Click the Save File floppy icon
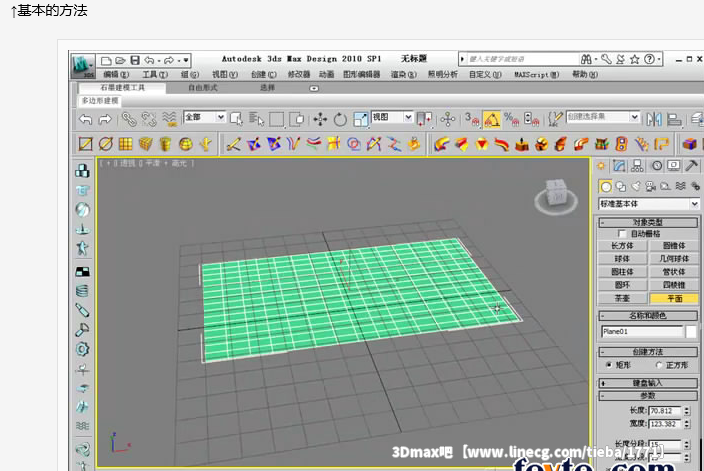The image size is (704, 471). (x=135, y=60)
